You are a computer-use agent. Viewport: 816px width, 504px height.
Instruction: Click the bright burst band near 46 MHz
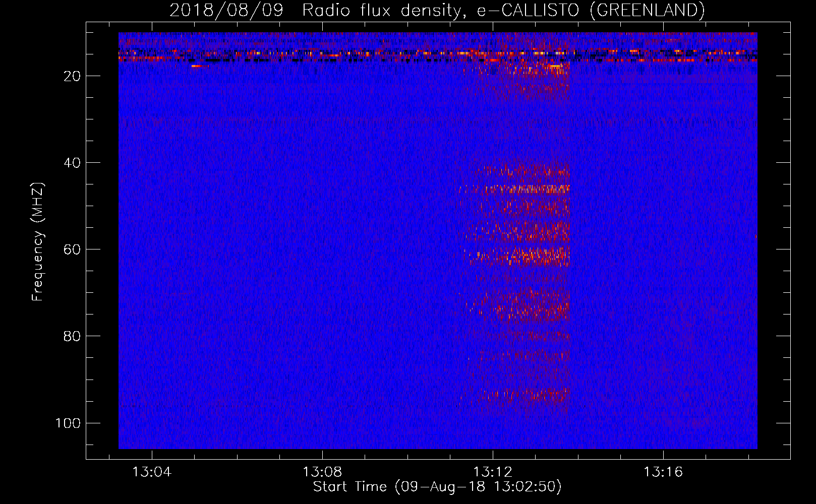(x=514, y=190)
